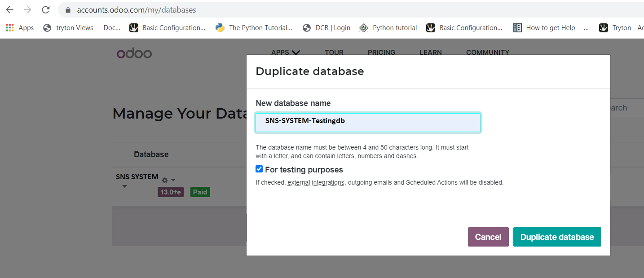Viewport: 644px width, 278px height.
Task: Click the Odoo logo
Action: [134, 53]
